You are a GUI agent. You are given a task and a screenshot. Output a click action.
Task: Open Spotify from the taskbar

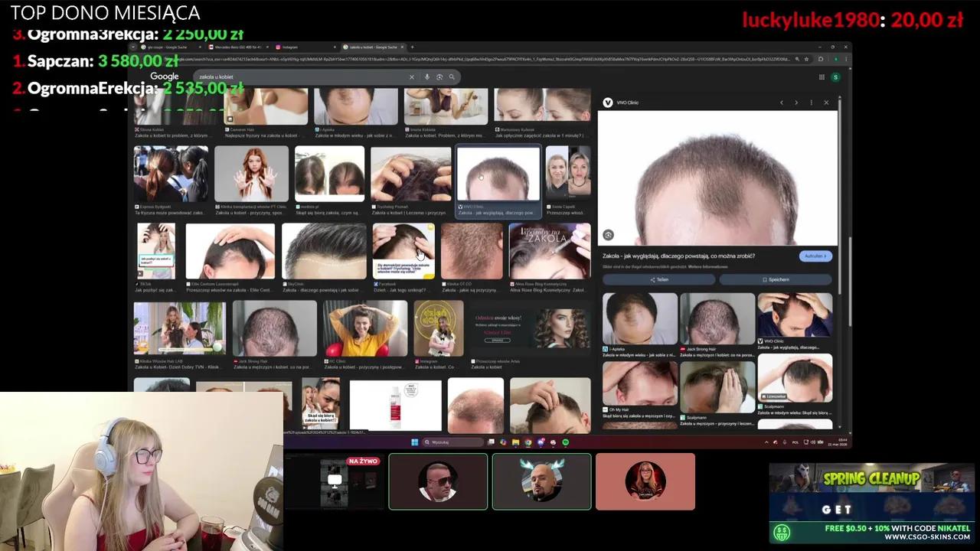(x=566, y=442)
